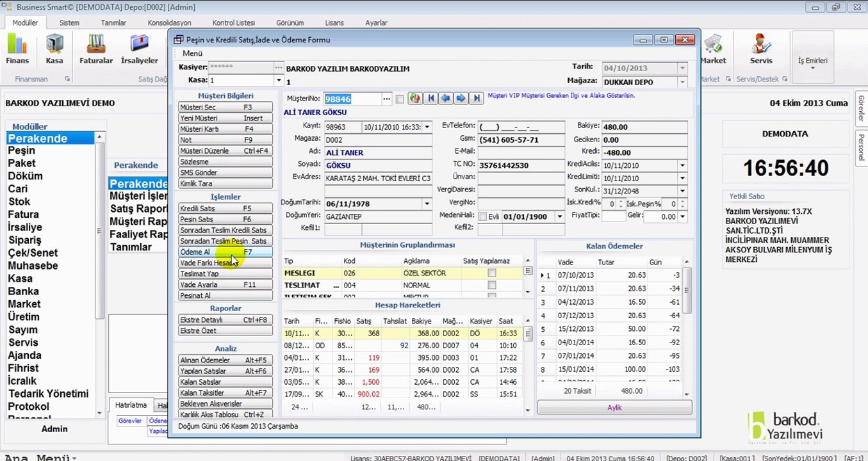Expand the Kasa dropdown
Image resolution: width=868 pixels, height=461 pixels.
tap(279, 81)
